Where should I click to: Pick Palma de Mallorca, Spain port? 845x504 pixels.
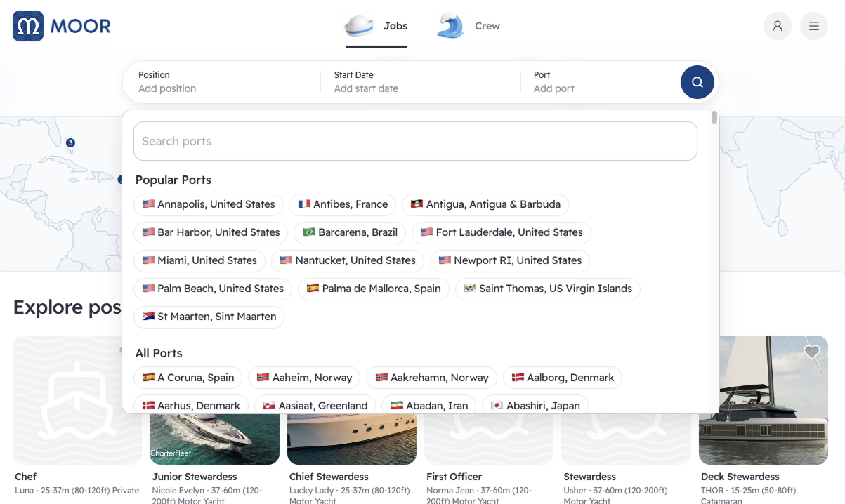coord(373,289)
